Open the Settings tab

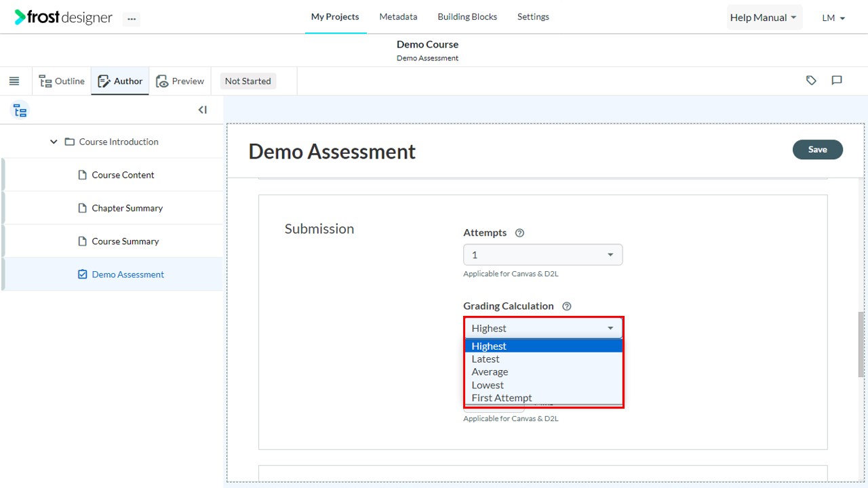533,17
